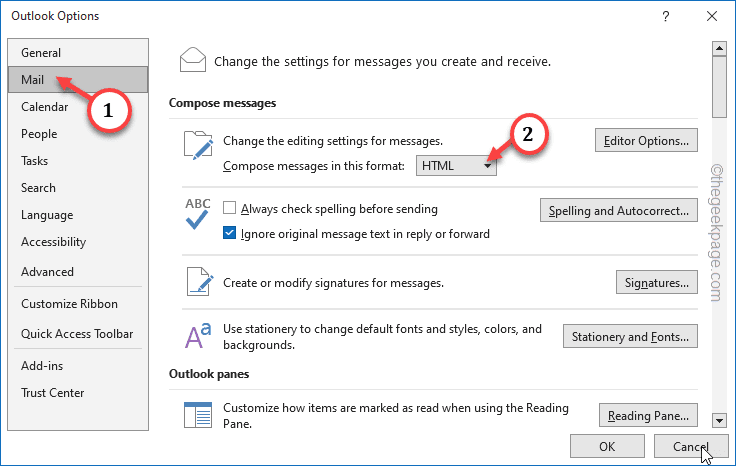
Task: Open the Add-ins category
Action: pos(78,366)
